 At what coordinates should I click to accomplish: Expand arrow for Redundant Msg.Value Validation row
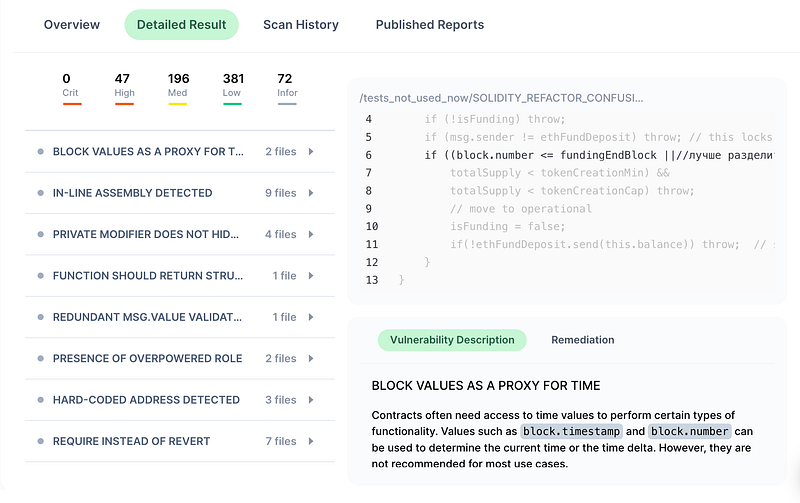[x=311, y=317]
